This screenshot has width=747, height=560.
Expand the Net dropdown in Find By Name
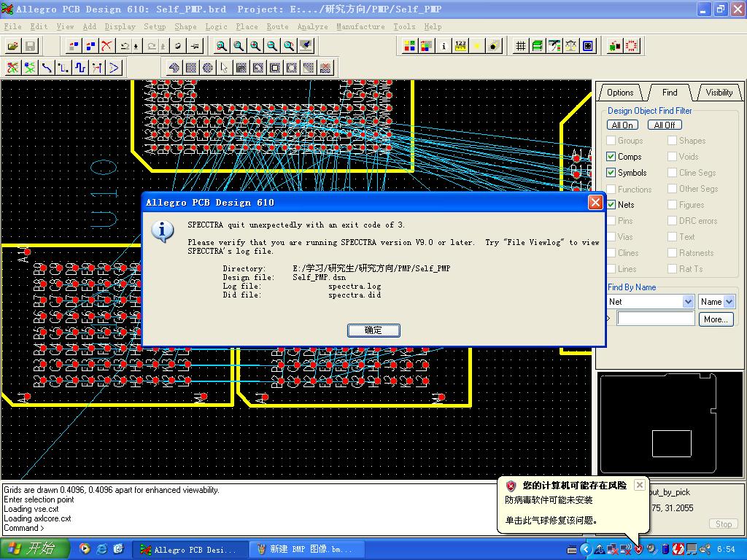coord(688,302)
